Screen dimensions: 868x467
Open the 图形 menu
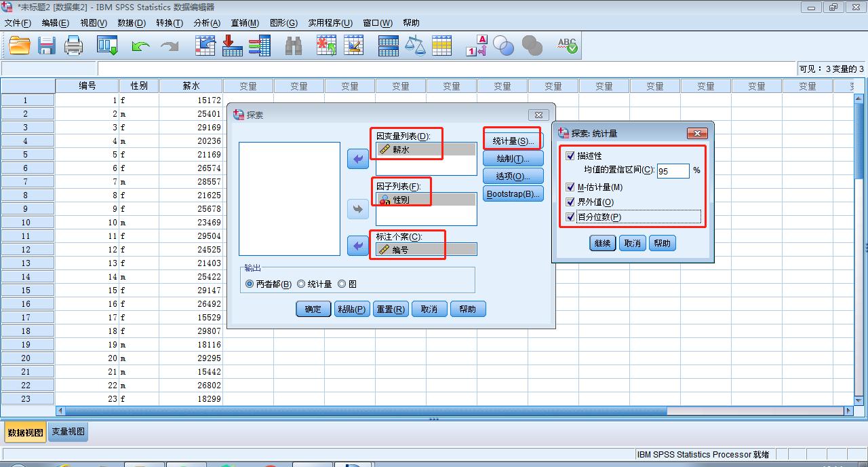[x=283, y=22]
